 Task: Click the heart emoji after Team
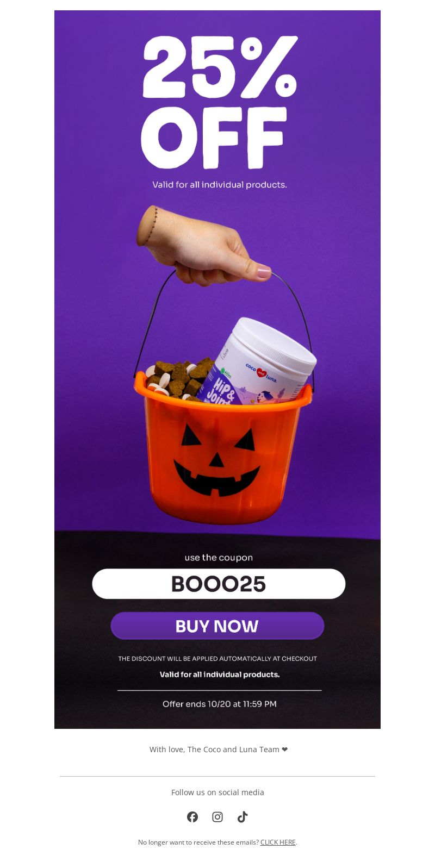285,750
